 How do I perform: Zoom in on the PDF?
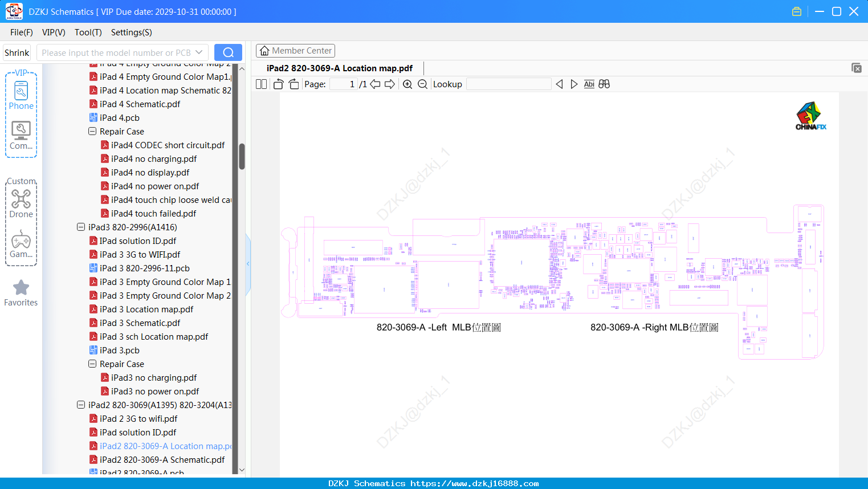coord(407,84)
